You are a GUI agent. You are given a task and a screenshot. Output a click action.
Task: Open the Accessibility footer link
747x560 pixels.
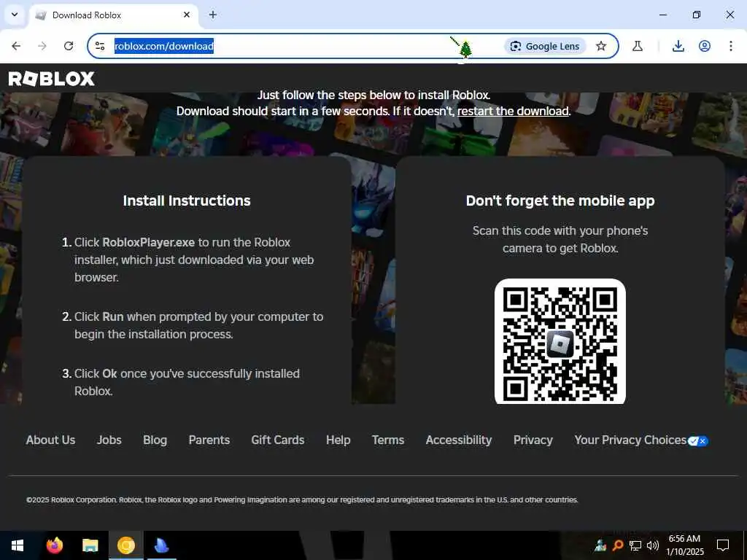pos(459,440)
